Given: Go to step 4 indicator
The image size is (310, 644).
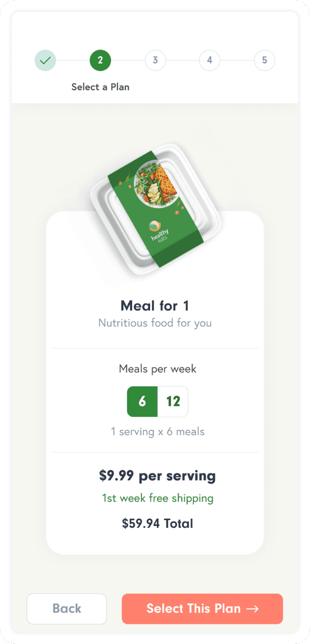Looking at the screenshot, I should 210,60.
